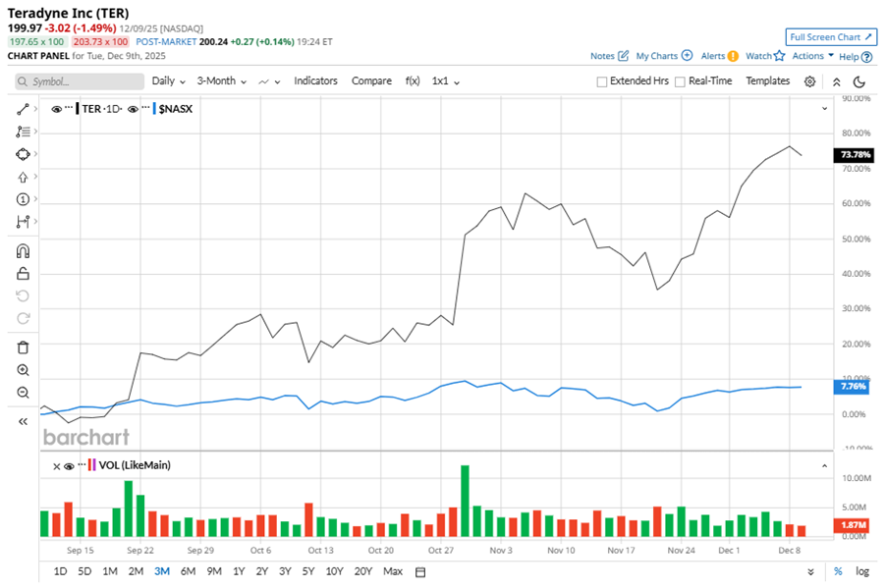Collapse the volume pane chevron
Screen dimensions: 886x588
pyautogui.click(x=824, y=466)
